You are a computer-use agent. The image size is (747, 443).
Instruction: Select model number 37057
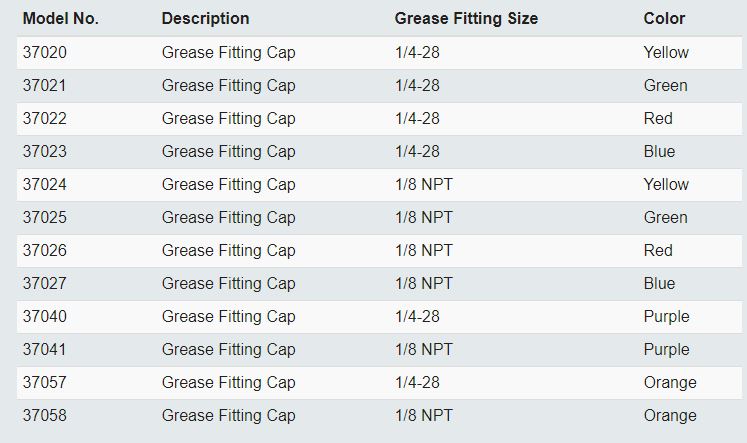[x=44, y=382]
